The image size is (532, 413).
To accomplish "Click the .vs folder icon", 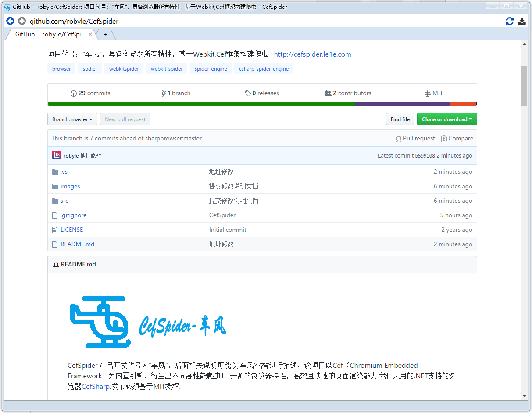I will [55, 172].
